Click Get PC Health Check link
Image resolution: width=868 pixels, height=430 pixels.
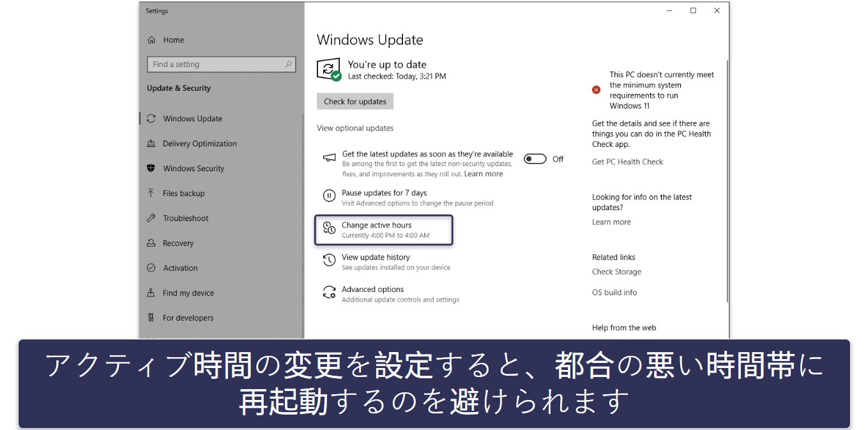(x=628, y=162)
